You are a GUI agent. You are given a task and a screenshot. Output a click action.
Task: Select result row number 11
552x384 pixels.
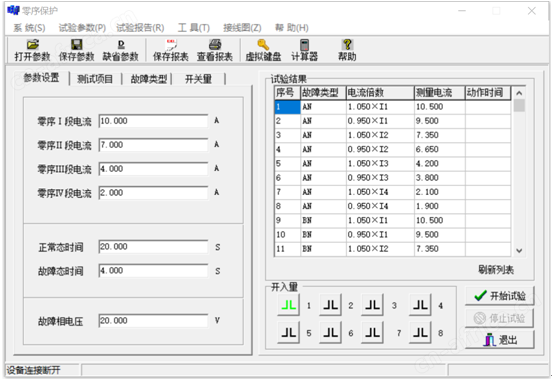(393, 249)
